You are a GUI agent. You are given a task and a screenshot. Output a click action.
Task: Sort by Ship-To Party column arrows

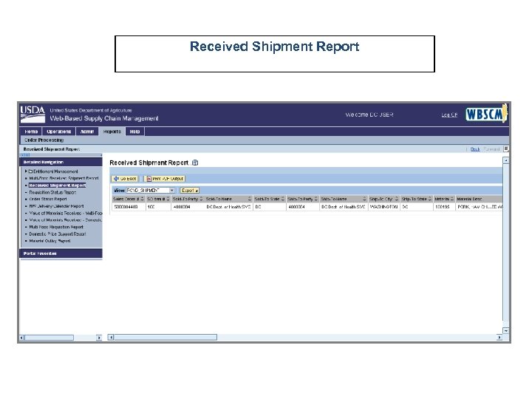[316, 199]
